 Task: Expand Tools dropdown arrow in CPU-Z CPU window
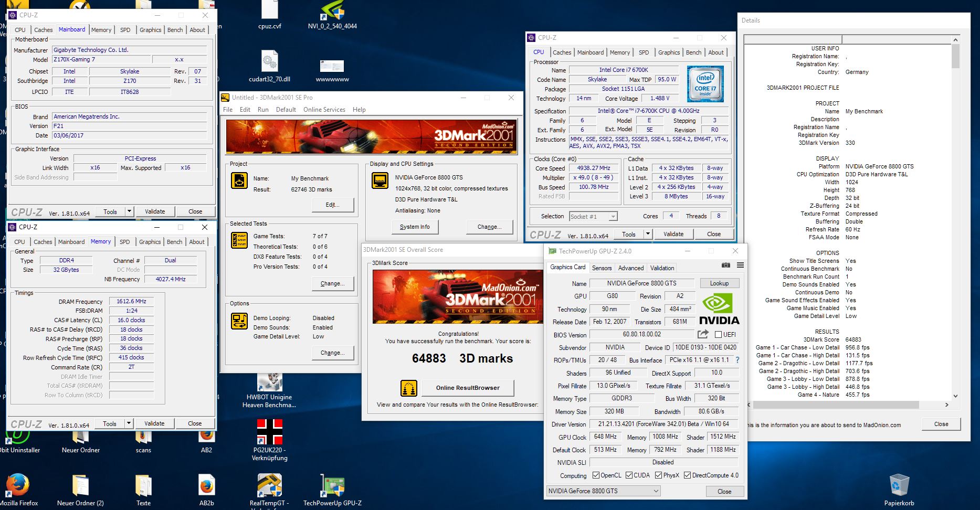648,234
